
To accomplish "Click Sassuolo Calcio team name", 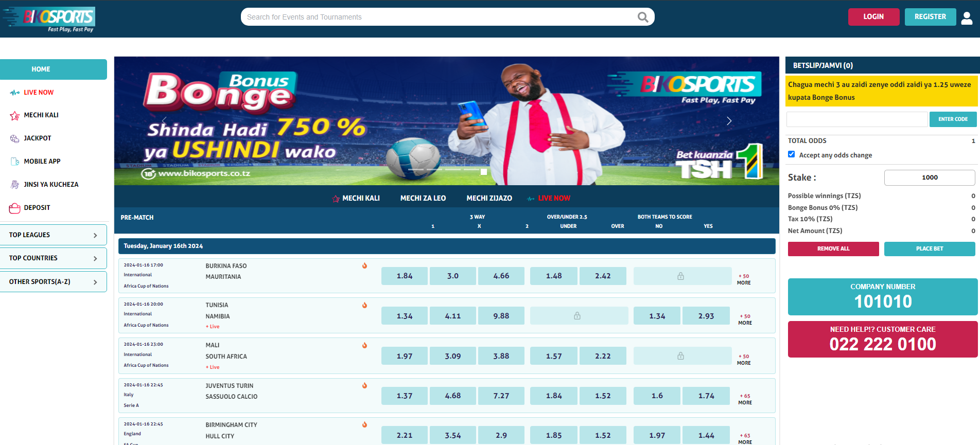I will click(232, 397).
